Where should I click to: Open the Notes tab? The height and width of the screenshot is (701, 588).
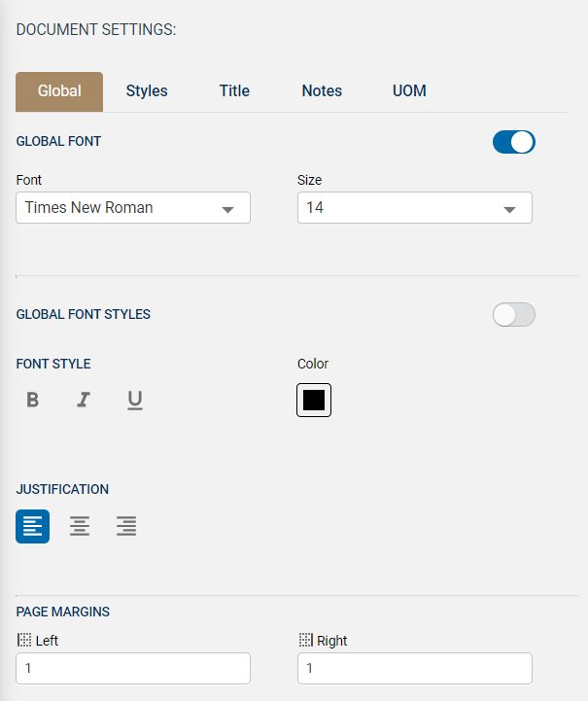point(322,91)
